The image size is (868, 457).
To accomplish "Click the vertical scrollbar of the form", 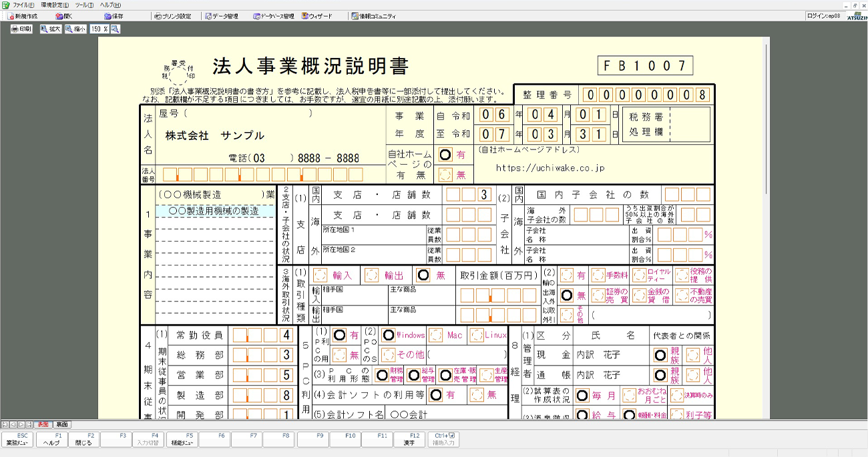I will [x=767, y=200].
